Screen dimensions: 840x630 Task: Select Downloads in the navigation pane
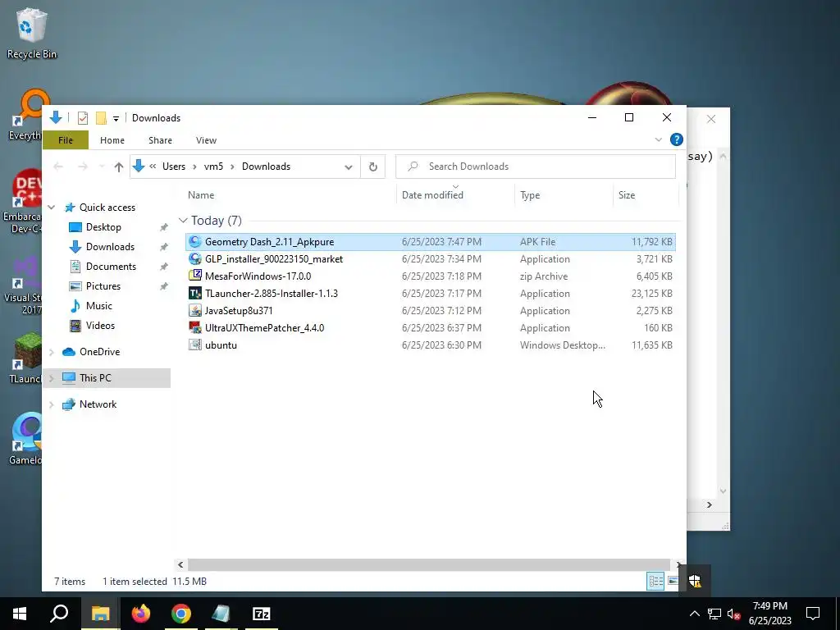click(110, 247)
